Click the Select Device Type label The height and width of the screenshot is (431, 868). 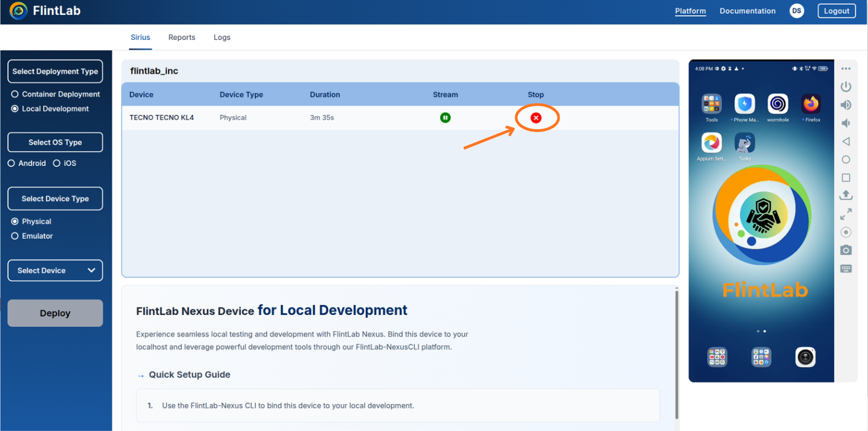pos(55,199)
